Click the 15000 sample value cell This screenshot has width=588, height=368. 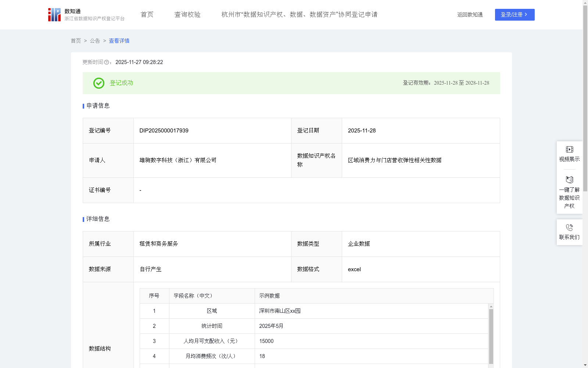click(371, 341)
